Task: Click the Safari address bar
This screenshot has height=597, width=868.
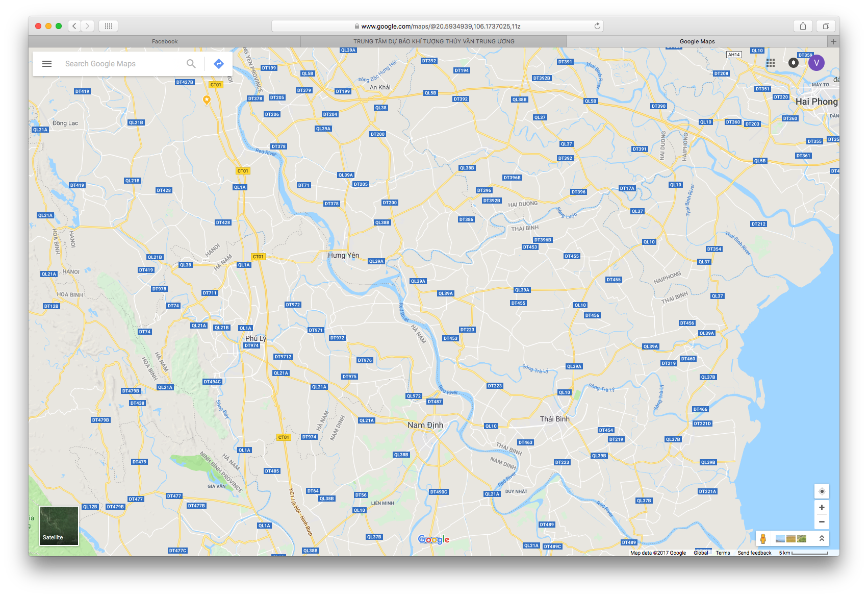Action: (437, 26)
